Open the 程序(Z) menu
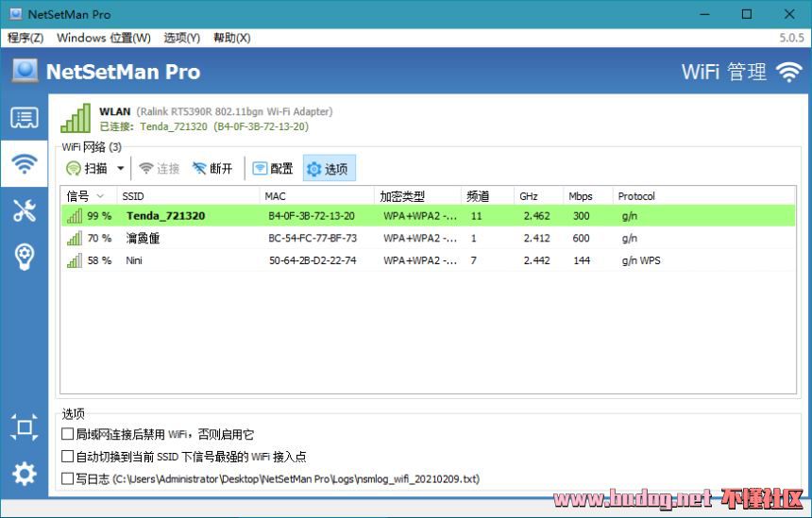The width and height of the screenshot is (812, 518). (25, 38)
